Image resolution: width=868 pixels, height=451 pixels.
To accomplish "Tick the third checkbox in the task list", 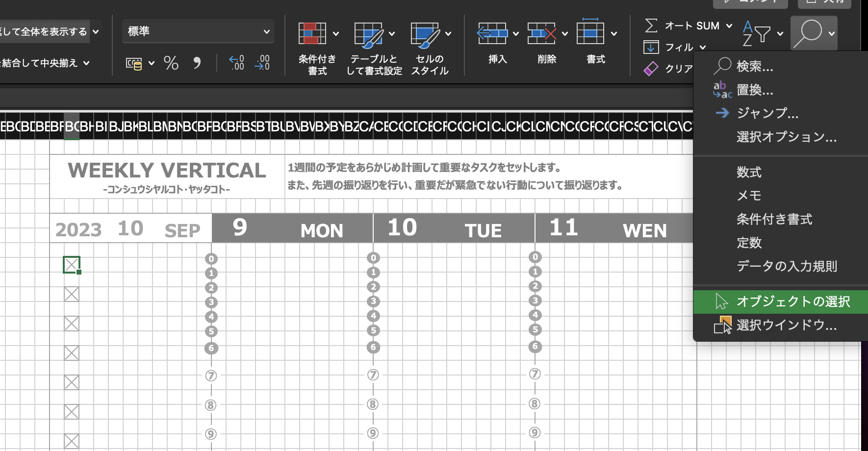I will [72, 324].
